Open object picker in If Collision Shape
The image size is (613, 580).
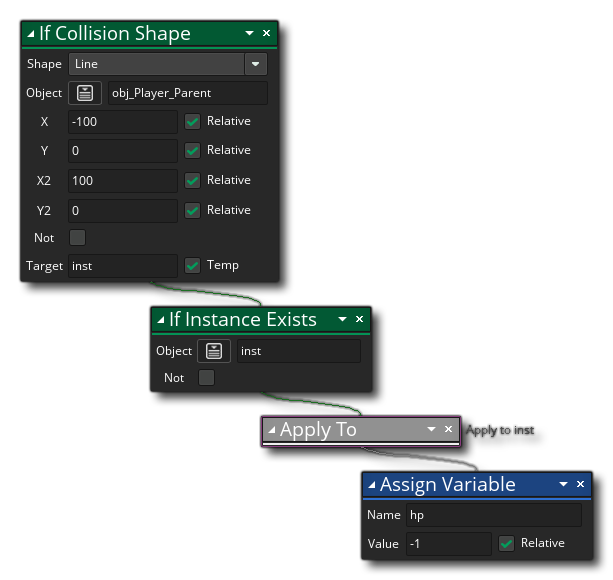pos(85,93)
